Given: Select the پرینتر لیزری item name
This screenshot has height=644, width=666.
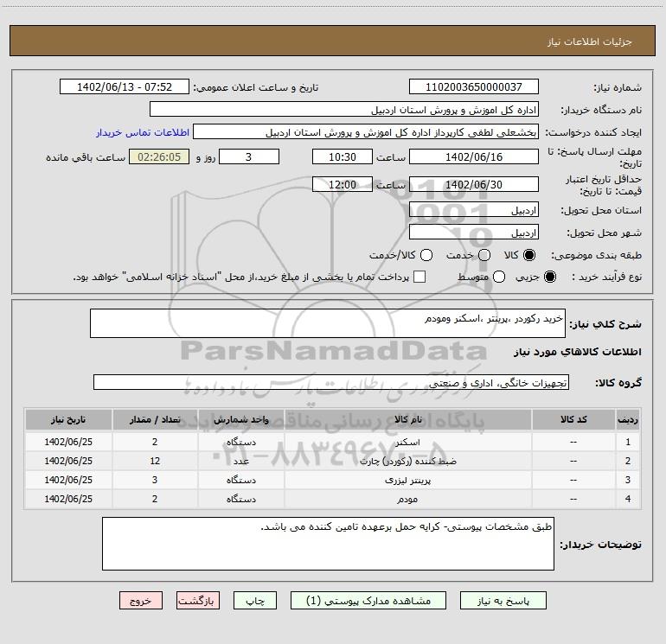Looking at the screenshot, I should [407, 480].
